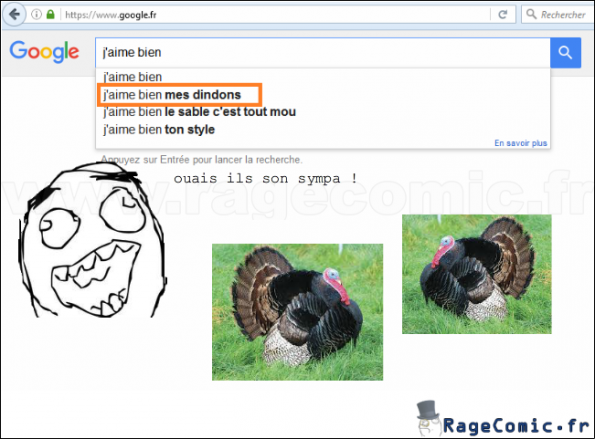Click the rage face drawing
This screenshot has height=439, width=595.
pos(93,240)
